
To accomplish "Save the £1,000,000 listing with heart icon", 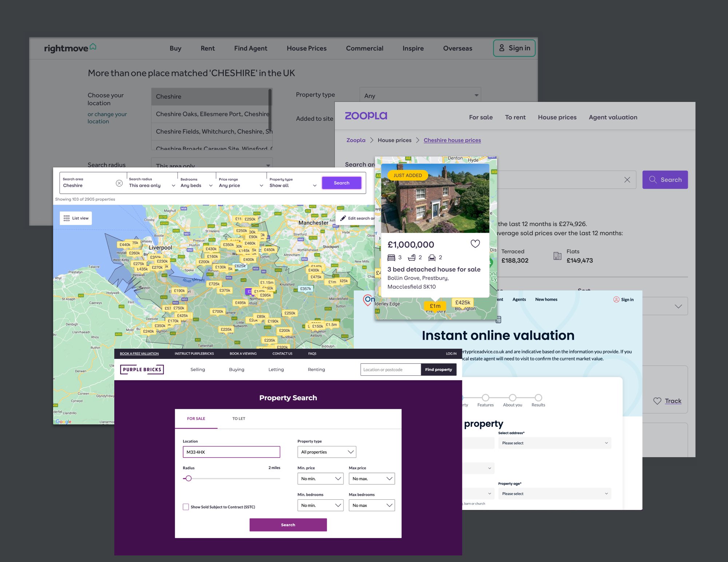I will pos(475,244).
